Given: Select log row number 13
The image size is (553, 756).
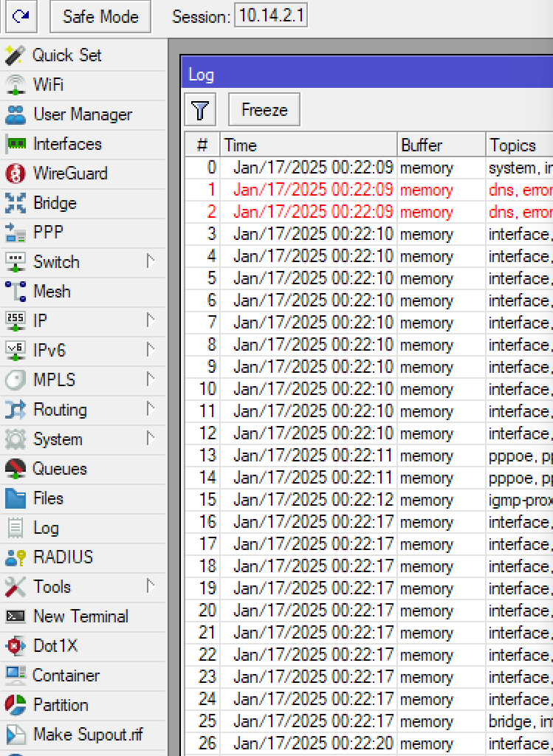Looking at the screenshot, I should click(369, 456).
